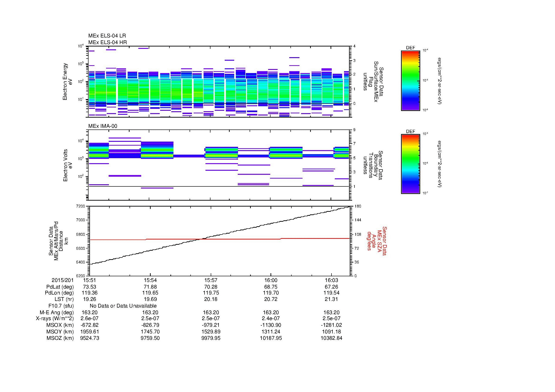Click MSOX value -979.21
This screenshot has height=392, width=555.
(211, 325)
